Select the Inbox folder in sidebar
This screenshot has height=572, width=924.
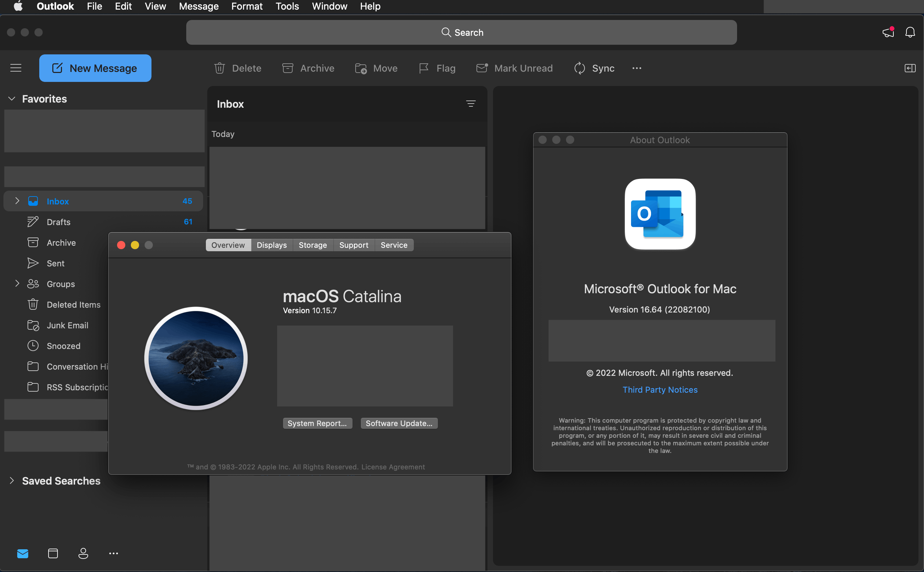pyautogui.click(x=103, y=201)
